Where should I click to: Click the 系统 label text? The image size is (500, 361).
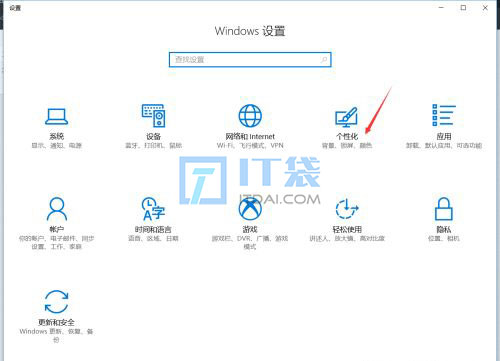[x=57, y=136]
